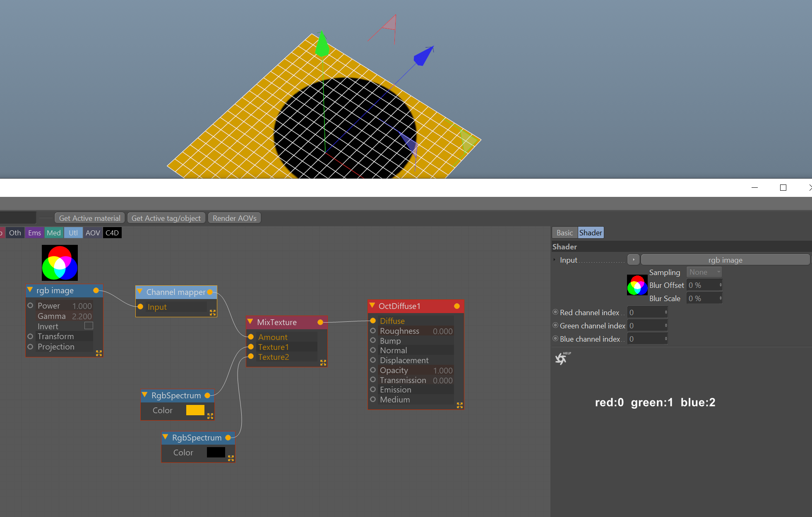The image size is (812, 517).
Task: Click resize icon of black RgbSpectrum node
Action: pyautogui.click(x=231, y=458)
